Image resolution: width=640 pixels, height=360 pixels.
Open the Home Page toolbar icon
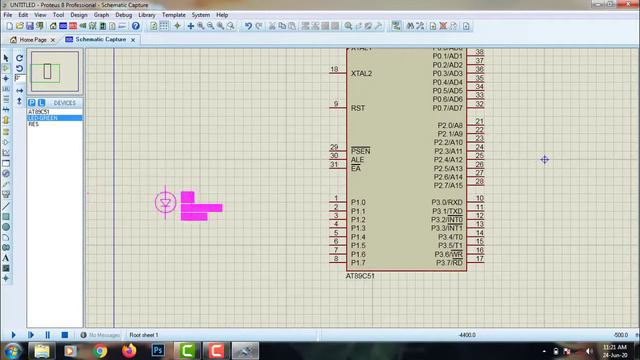[x=53, y=26]
